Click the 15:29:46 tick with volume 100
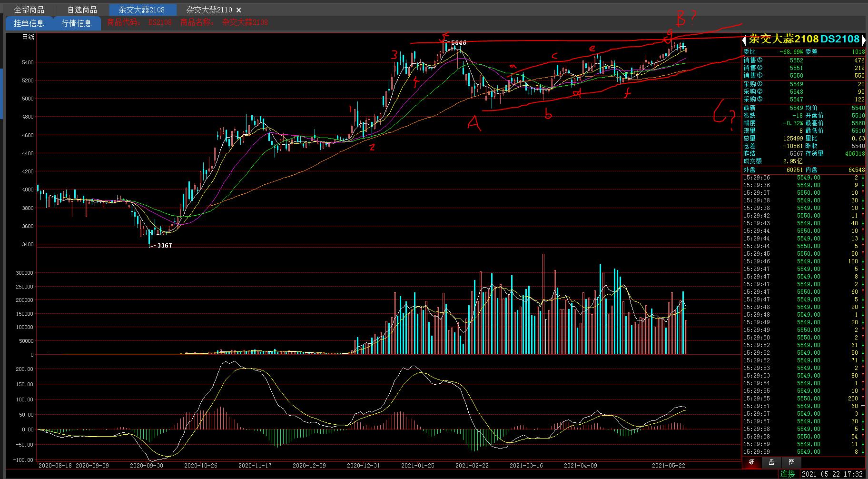The image size is (868, 479). point(804,261)
